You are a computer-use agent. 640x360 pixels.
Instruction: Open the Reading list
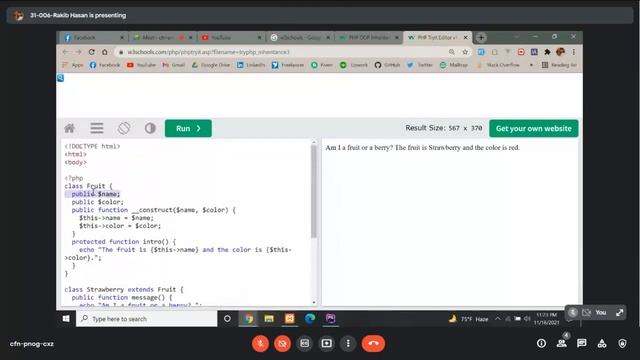559,65
